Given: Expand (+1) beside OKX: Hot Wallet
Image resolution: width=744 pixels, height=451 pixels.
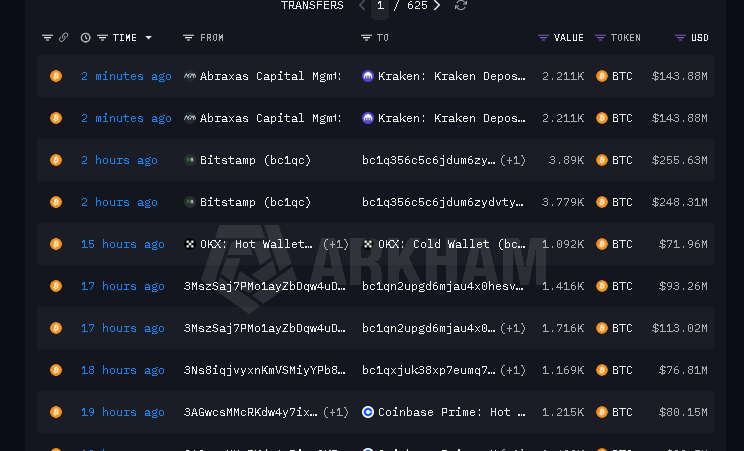Looking at the screenshot, I should 336,244.
